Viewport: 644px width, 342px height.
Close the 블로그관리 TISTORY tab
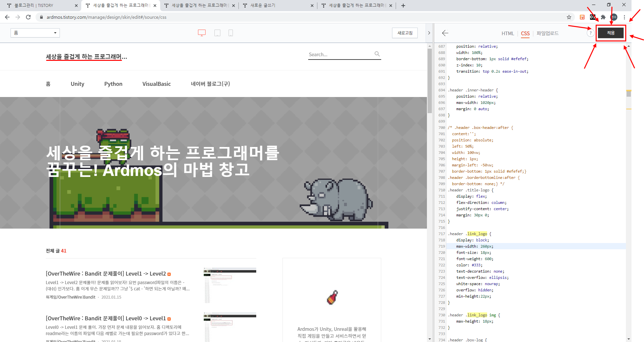[x=76, y=6]
